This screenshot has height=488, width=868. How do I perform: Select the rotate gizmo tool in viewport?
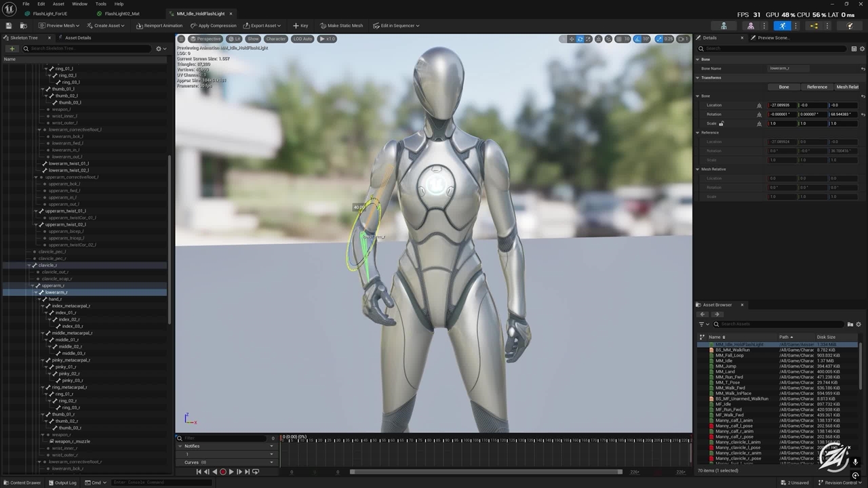tap(580, 39)
